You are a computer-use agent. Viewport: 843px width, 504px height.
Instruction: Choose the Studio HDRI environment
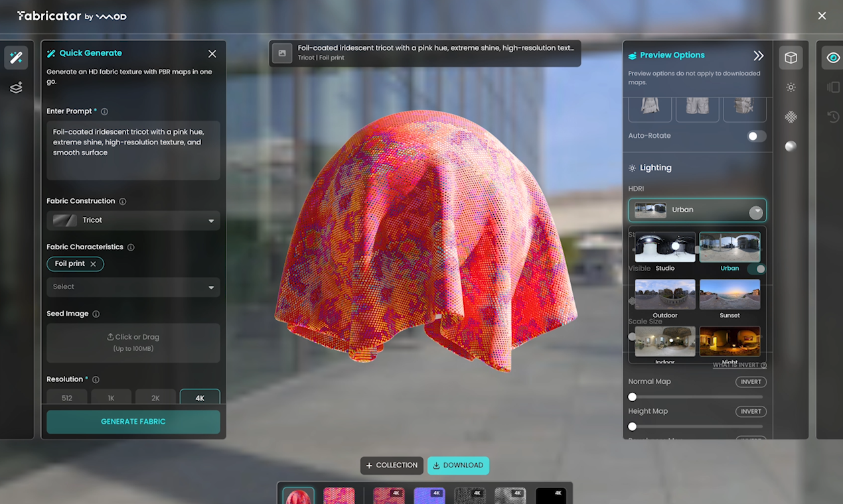tap(665, 252)
